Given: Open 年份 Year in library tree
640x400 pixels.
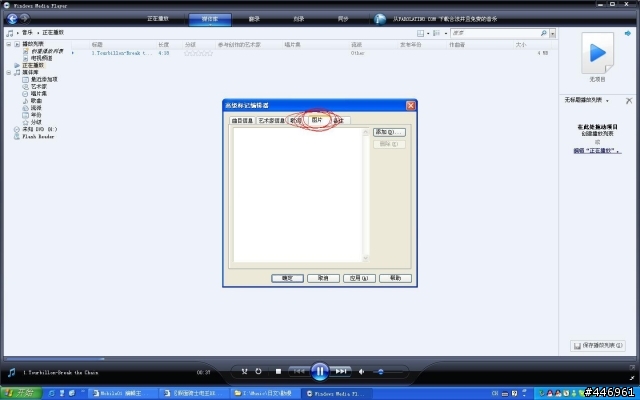Looking at the screenshot, I should (x=36, y=115).
